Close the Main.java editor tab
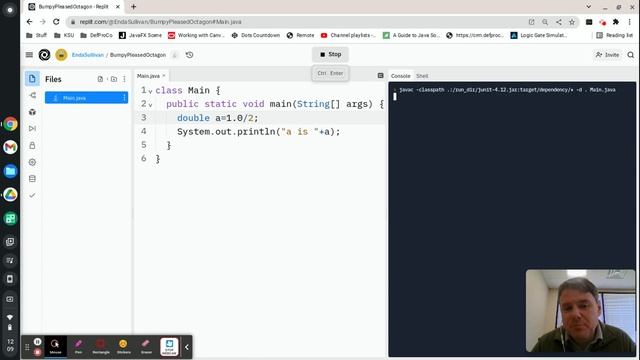This screenshot has width=640, height=360. (164, 76)
